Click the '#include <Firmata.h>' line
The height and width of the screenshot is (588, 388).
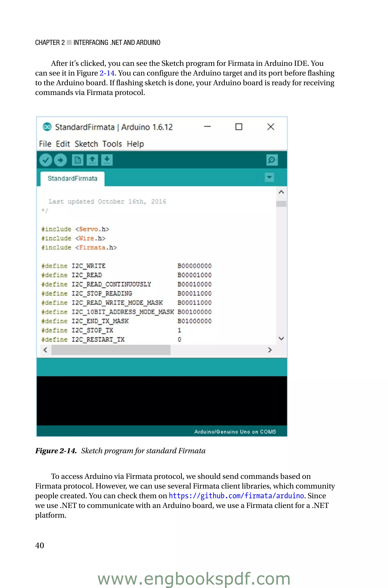click(x=79, y=248)
